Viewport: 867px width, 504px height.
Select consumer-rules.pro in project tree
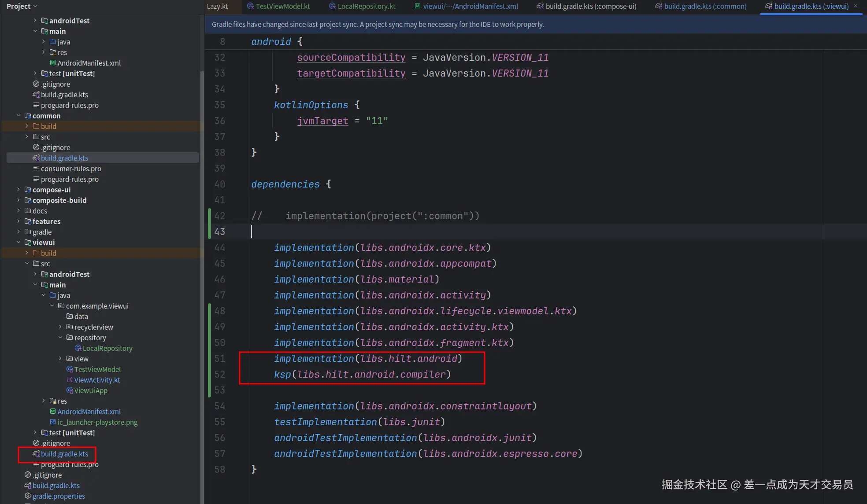[71, 169]
